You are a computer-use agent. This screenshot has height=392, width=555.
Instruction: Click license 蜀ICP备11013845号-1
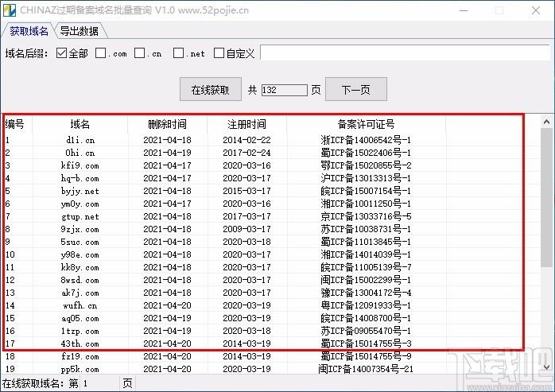(x=366, y=243)
